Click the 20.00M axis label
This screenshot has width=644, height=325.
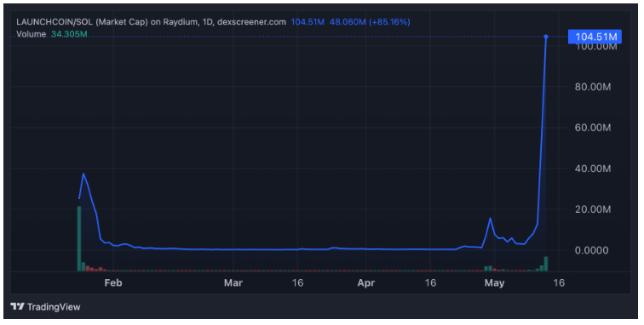point(593,209)
